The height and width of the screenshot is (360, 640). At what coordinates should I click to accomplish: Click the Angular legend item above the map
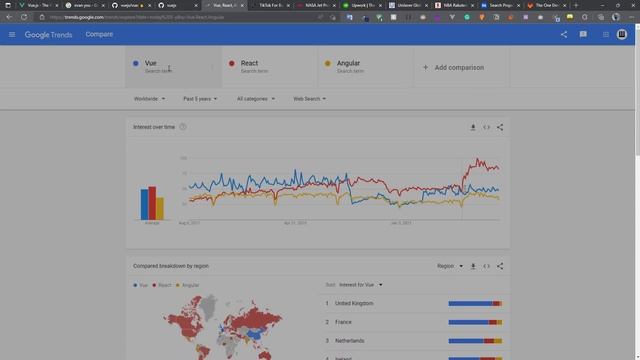pyautogui.click(x=188, y=285)
